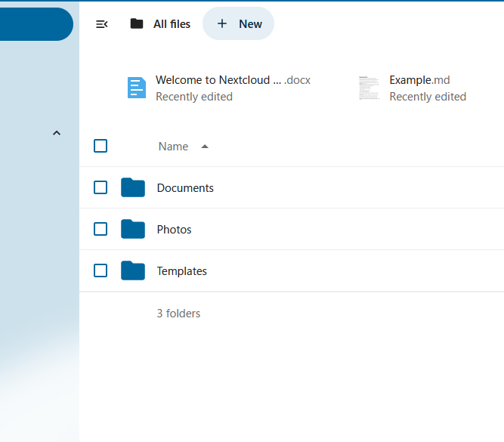Select the Templates folder checkbox
This screenshot has height=442, width=504.
(100, 270)
